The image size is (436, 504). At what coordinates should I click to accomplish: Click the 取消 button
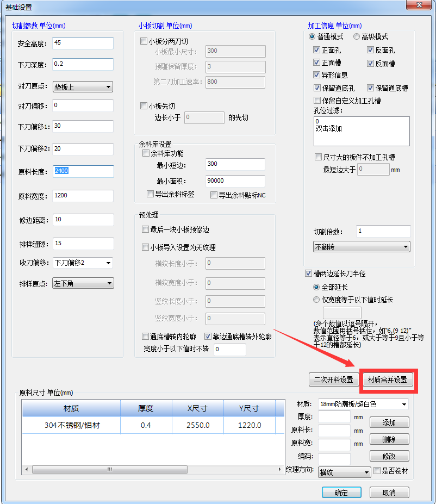click(389, 493)
